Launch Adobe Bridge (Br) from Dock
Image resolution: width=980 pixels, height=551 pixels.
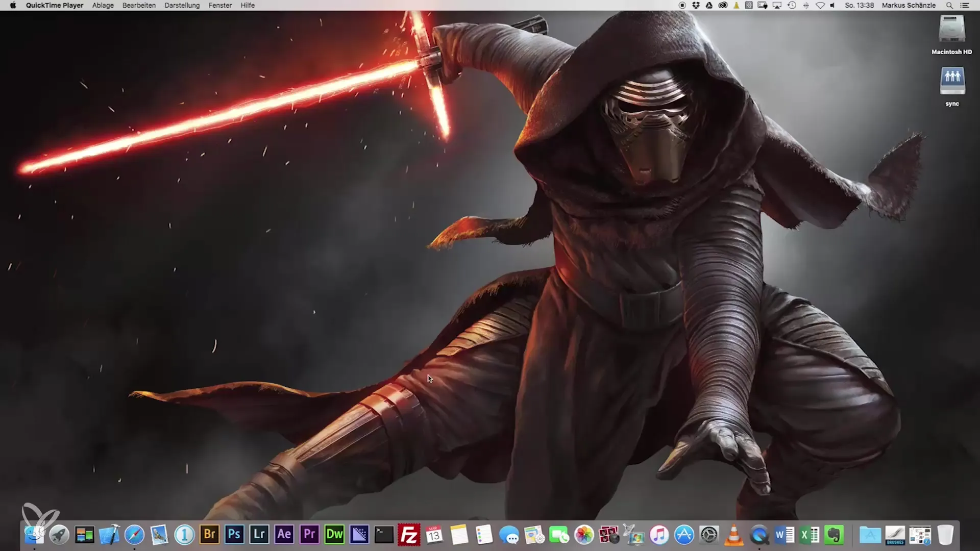click(x=209, y=534)
